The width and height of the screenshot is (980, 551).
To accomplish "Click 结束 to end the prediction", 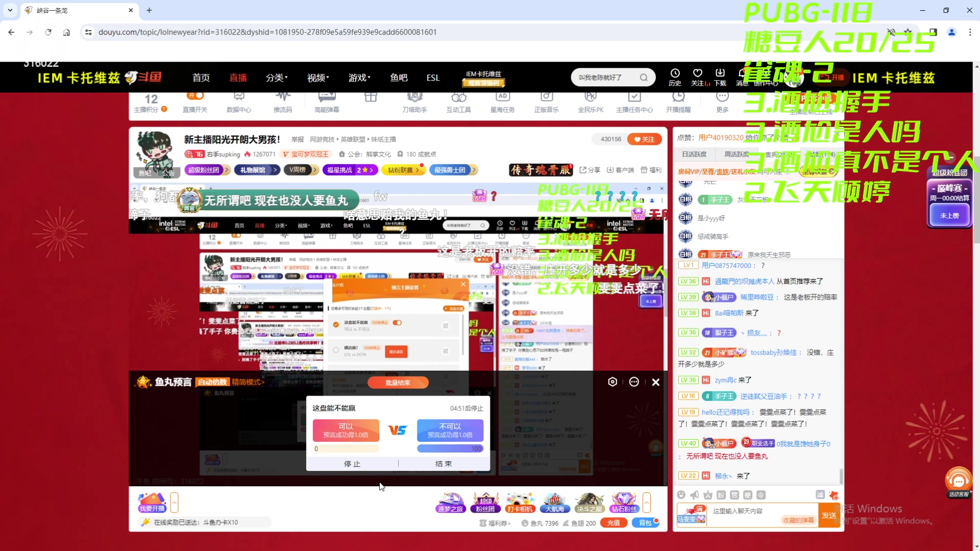I will [444, 464].
